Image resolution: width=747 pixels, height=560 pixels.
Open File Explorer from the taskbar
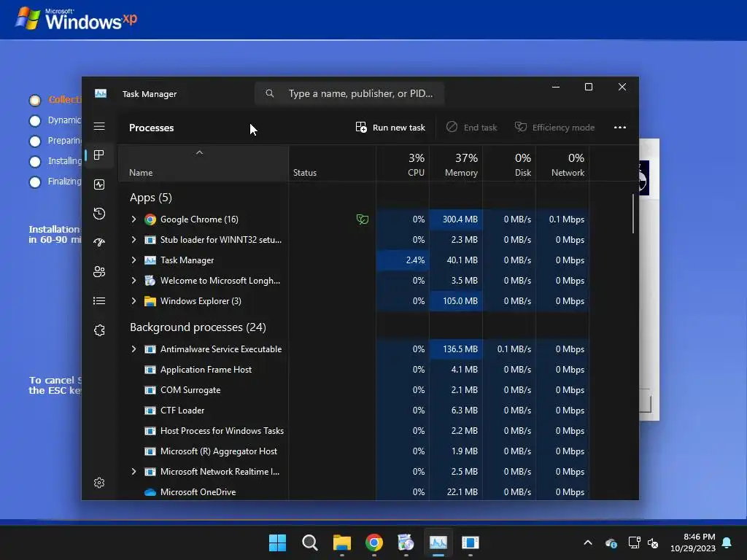click(x=342, y=542)
